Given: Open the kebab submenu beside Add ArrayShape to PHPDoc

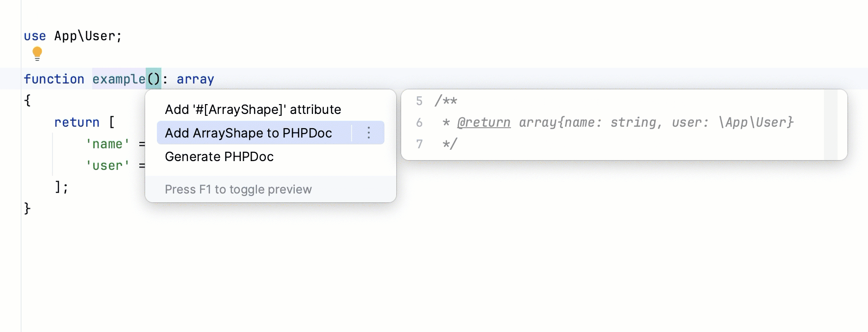Looking at the screenshot, I should pyautogui.click(x=368, y=133).
